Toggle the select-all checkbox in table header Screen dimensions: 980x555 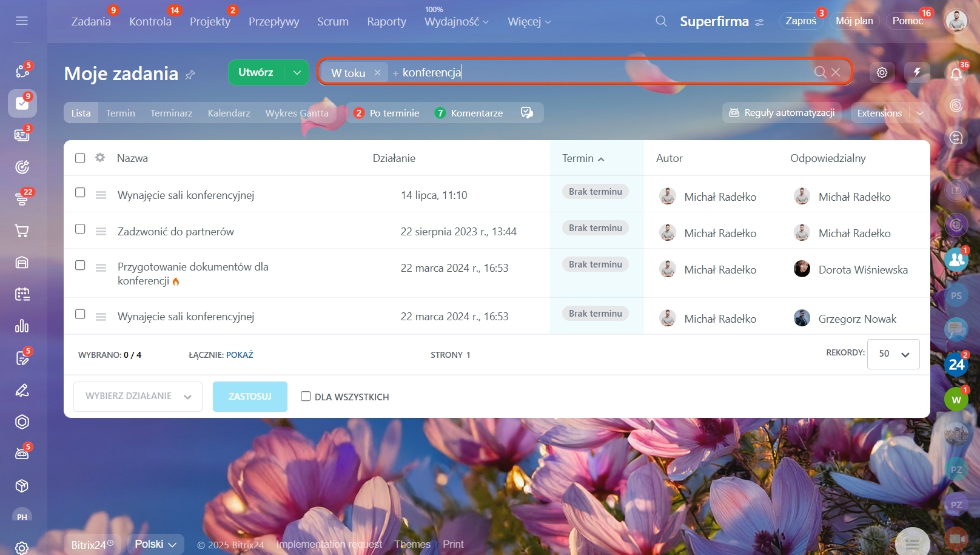click(x=80, y=158)
